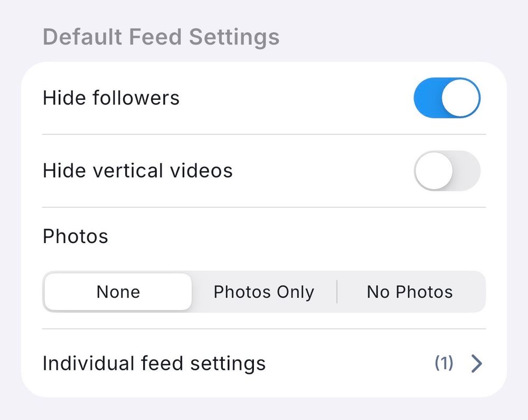This screenshot has width=528, height=420.
Task: Turn on the vertical videos hiding switch
Action: (447, 171)
